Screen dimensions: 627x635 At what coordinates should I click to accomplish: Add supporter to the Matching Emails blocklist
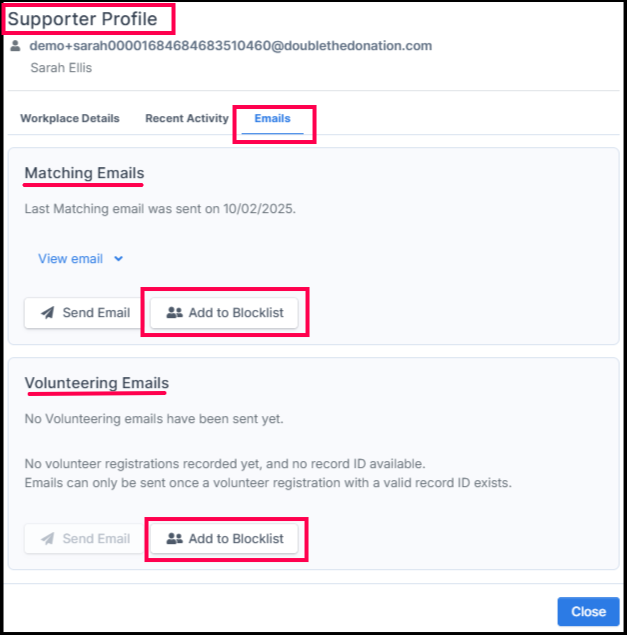point(225,313)
